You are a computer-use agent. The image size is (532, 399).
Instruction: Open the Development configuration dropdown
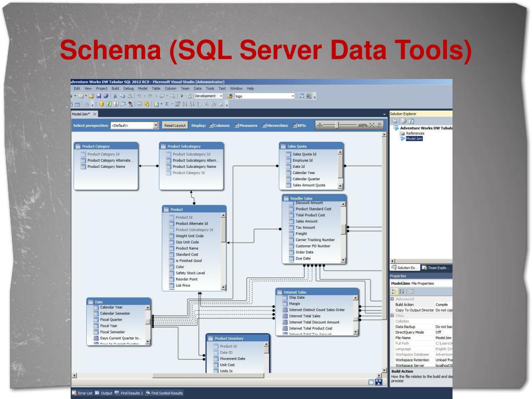pyautogui.click(x=208, y=96)
